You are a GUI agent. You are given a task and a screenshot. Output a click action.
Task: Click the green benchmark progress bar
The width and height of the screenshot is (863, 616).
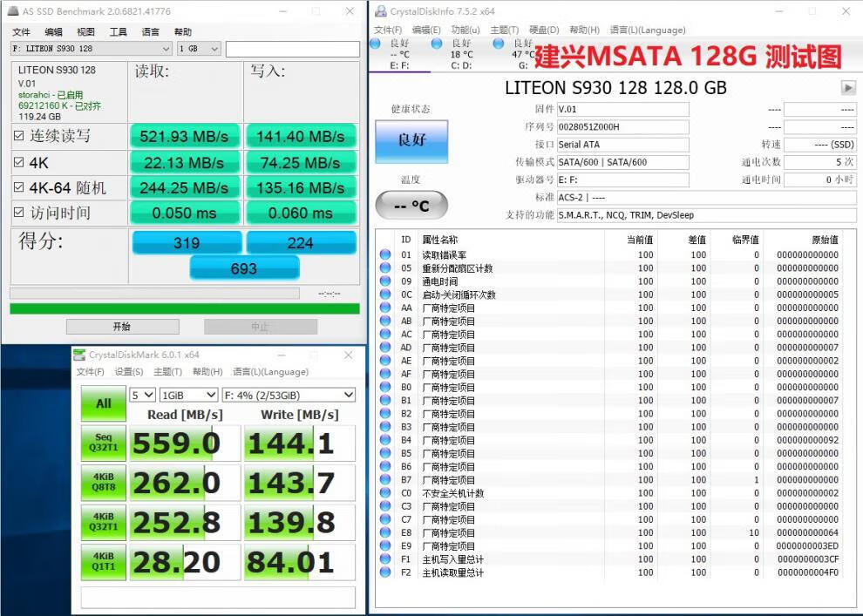tap(184, 308)
